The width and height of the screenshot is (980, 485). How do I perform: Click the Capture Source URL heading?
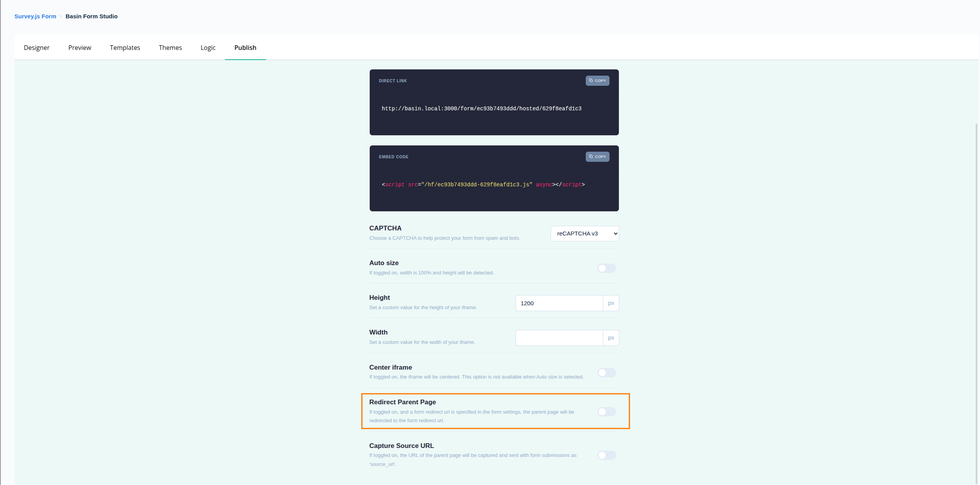click(x=401, y=446)
